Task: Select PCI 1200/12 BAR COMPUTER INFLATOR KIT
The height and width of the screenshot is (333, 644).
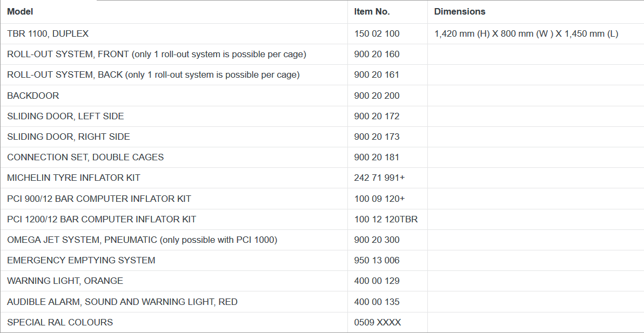Action: tap(102, 219)
